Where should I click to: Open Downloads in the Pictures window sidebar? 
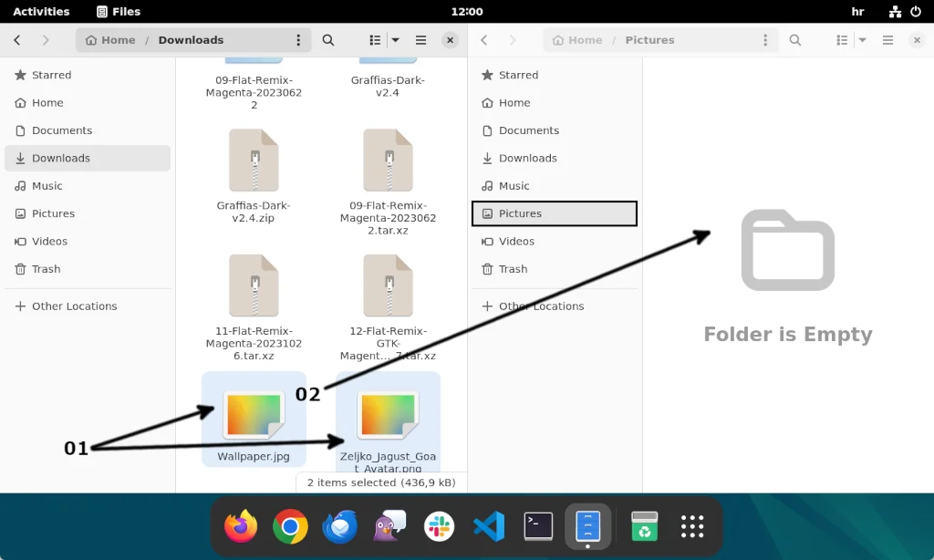555,158
